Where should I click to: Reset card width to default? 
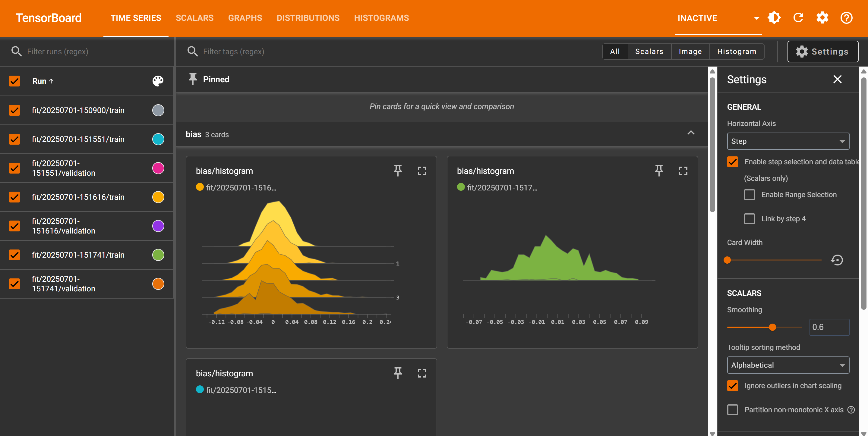click(x=837, y=260)
